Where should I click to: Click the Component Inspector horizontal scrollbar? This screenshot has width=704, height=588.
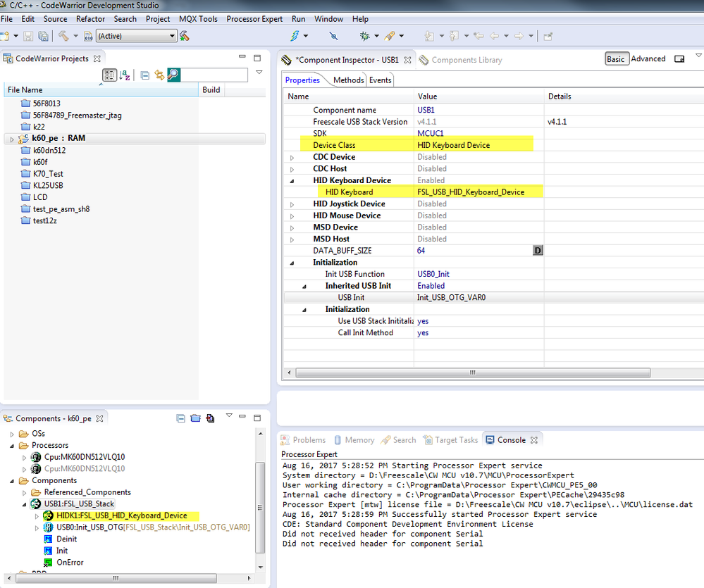(x=472, y=373)
